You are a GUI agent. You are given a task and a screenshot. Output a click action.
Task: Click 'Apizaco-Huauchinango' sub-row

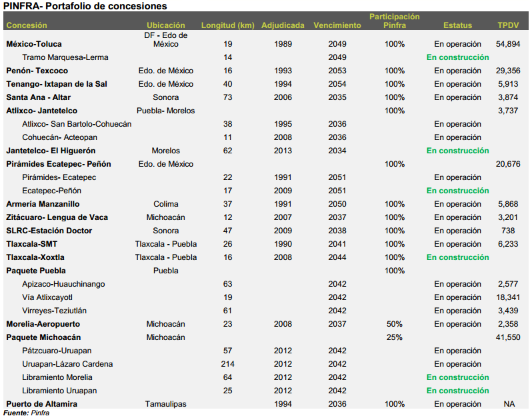point(63,284)
